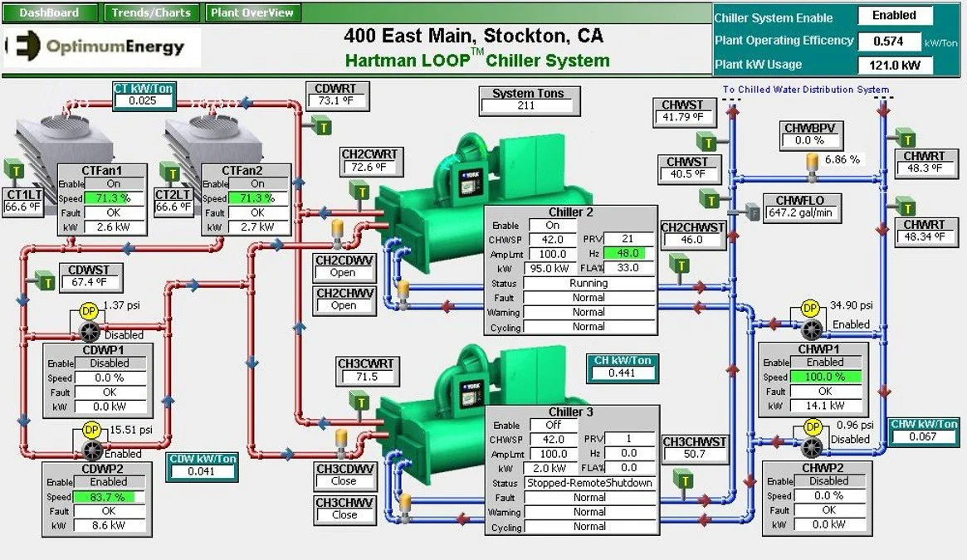This screenshot has width=967, height=560.
Task: Click the CHWP1 DP gauge showing 34.90 psi
Action: point(810,309)
